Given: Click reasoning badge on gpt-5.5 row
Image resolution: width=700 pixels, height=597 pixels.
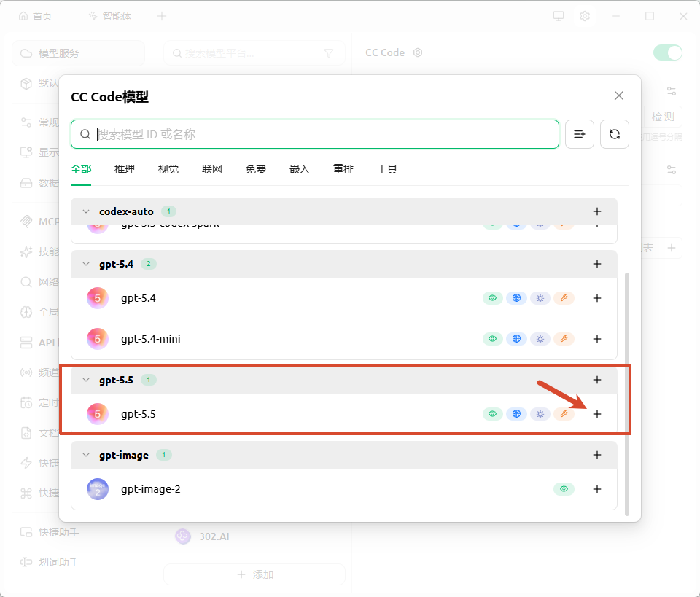Looking at the screenshot, I should pos(540,414).
